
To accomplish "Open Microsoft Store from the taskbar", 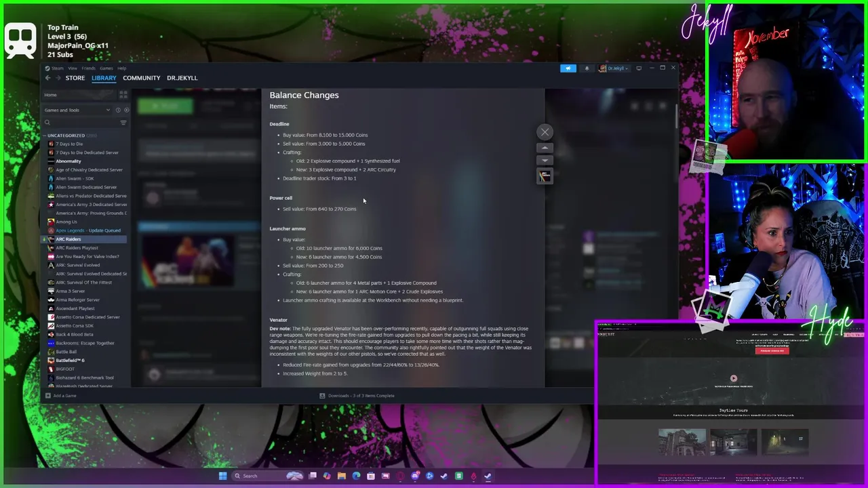I will [371, 476].
